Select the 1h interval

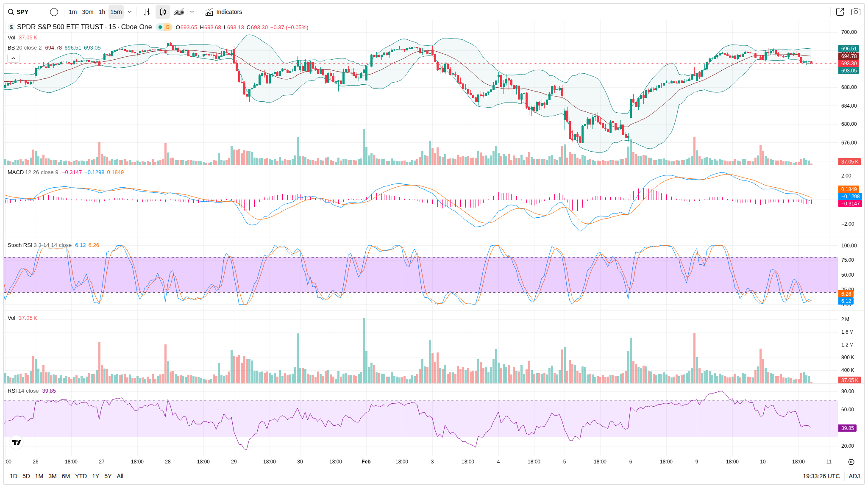[x=102, y=12]
